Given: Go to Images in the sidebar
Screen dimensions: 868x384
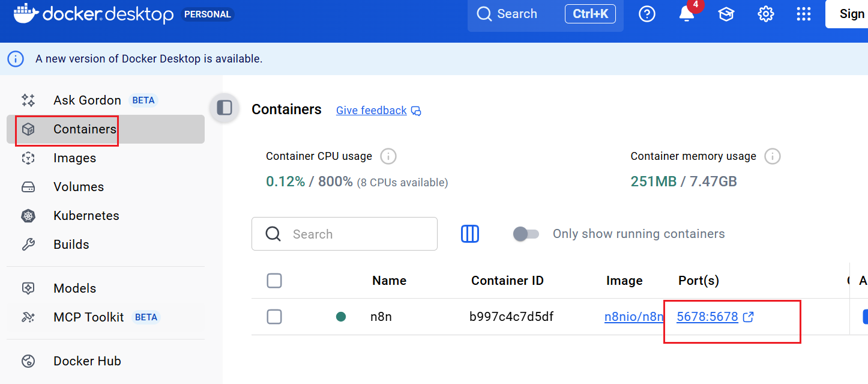Looking at the screenshot, I should click(x=106, y=158).
